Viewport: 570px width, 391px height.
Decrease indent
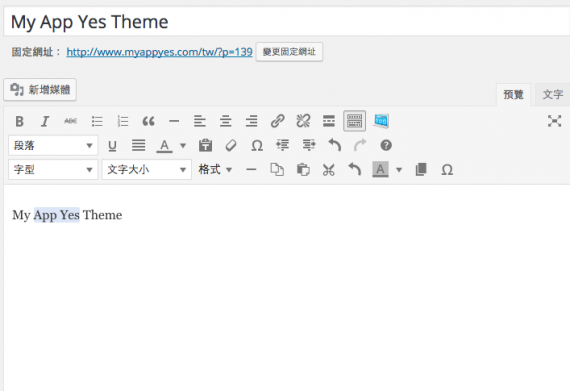click(282, 145)
